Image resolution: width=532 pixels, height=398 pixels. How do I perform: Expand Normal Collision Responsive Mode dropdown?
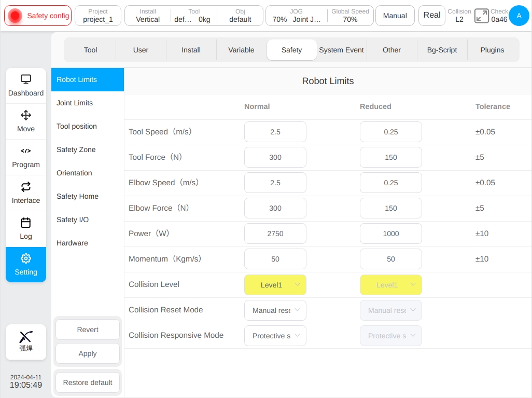[x=275, y=336]
